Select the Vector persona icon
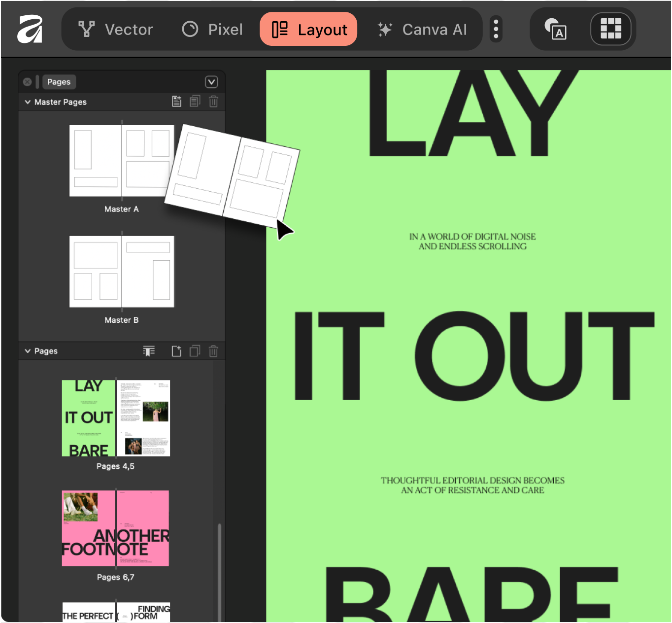The height and width of the screenshot is (623, 672). pyautogui.click(x=86, y=29)
